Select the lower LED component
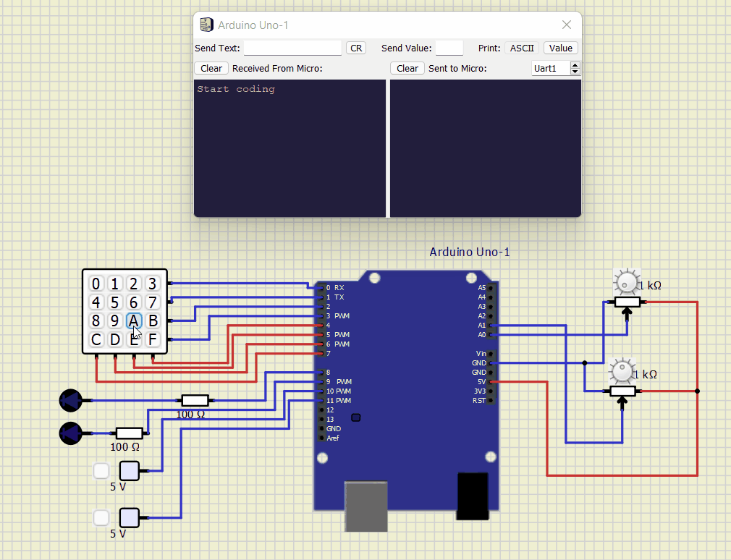 [x=71, y=433]
